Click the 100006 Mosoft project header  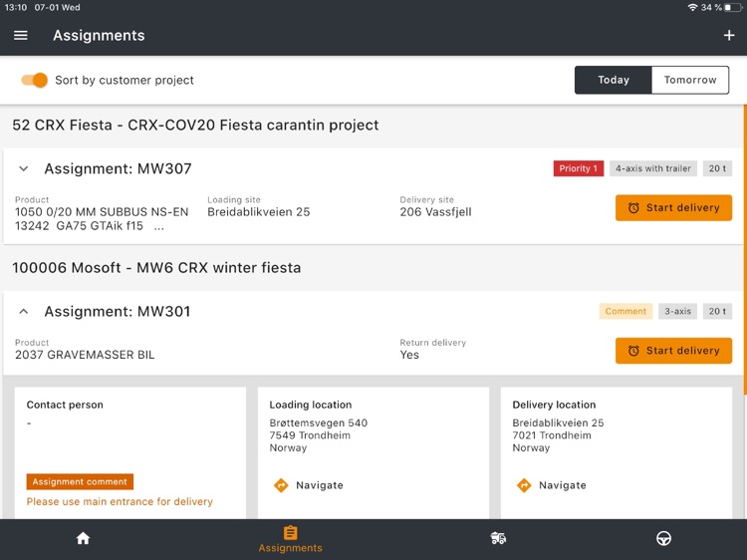[x=156, y=268]
